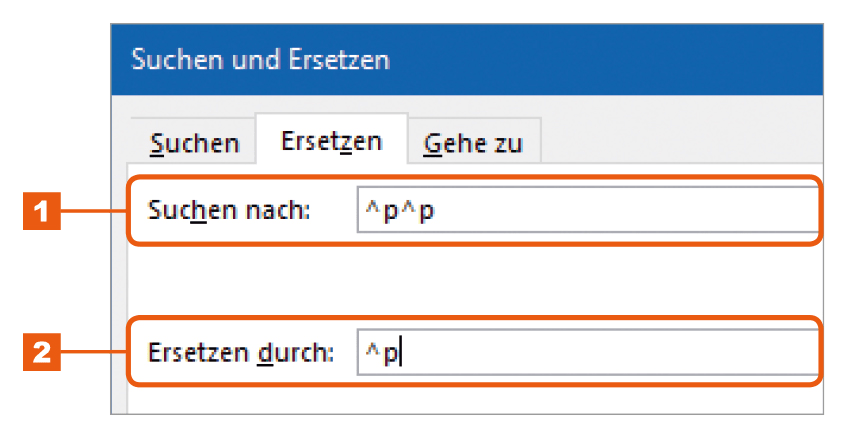Click blank dialog area between both fields

coord(474,281)
